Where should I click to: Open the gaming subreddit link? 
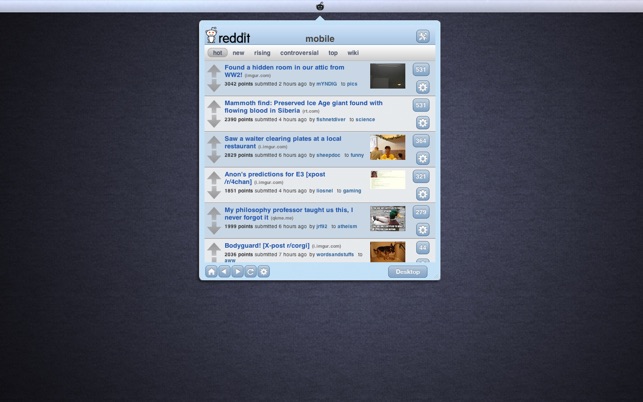coord(352,191)
